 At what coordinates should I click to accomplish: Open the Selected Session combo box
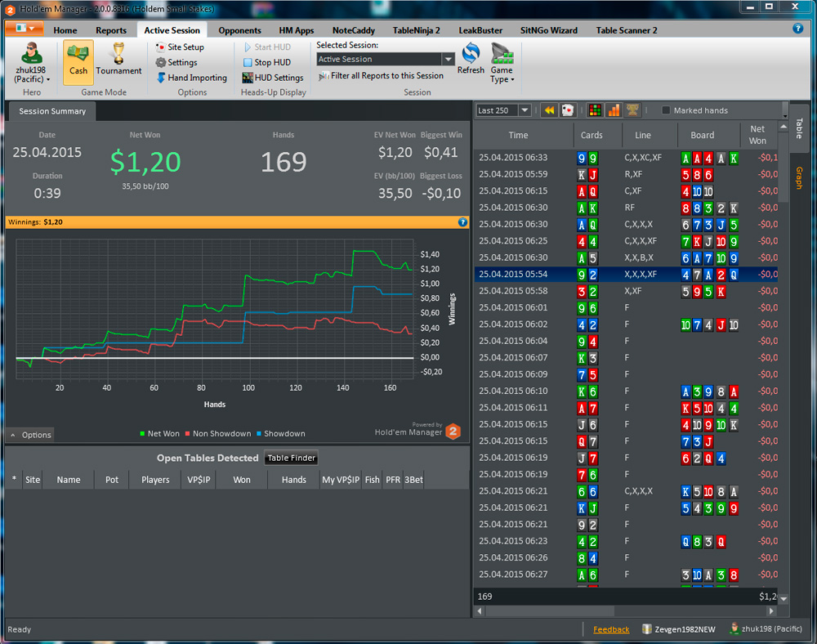coord(386,60)
